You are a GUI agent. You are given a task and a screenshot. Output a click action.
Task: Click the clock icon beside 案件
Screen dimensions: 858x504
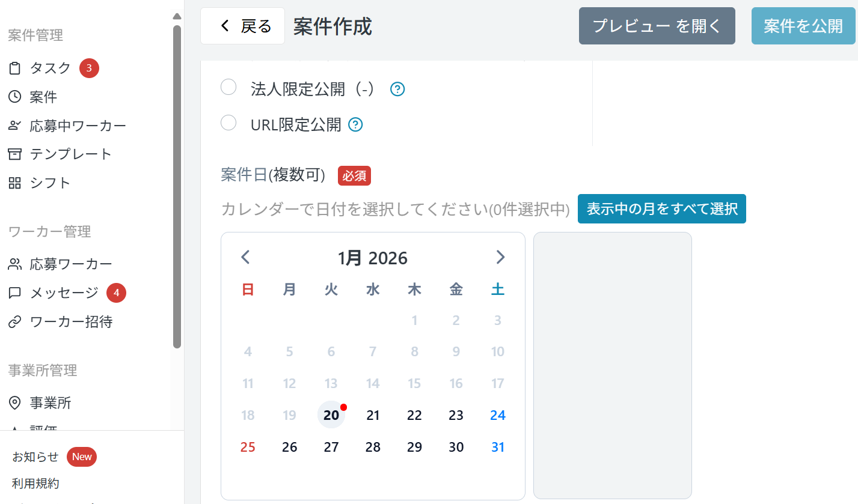click(14, 97)
